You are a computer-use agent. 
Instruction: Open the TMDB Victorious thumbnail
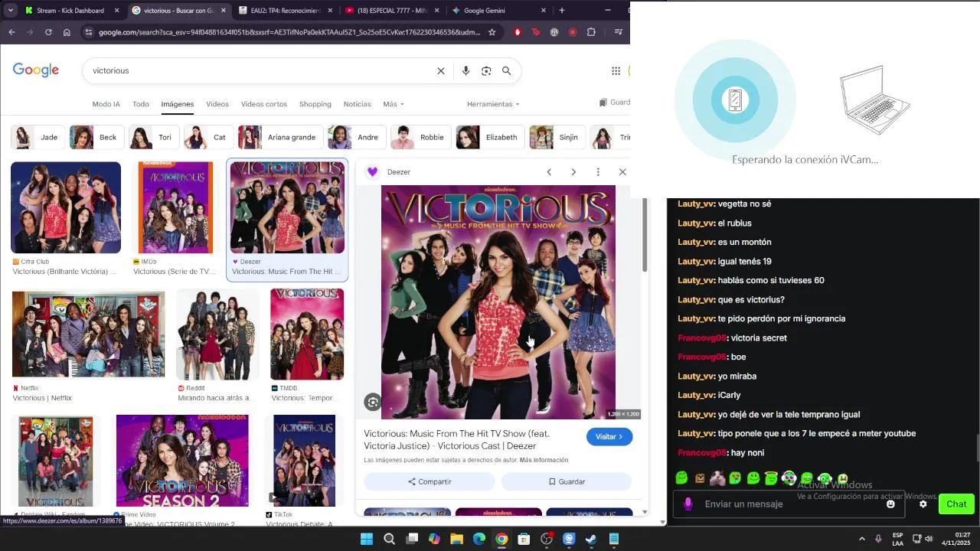pyautogui.click(x=307, y=334)
